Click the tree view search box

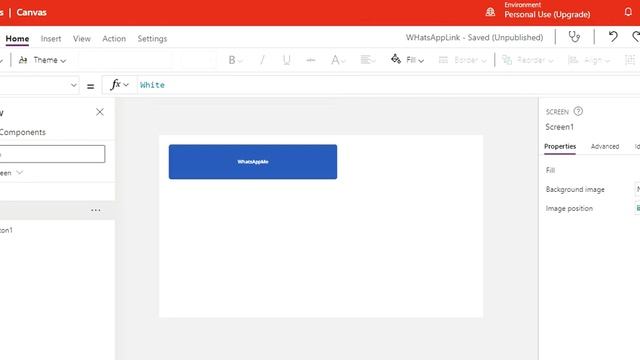point(52,154)
